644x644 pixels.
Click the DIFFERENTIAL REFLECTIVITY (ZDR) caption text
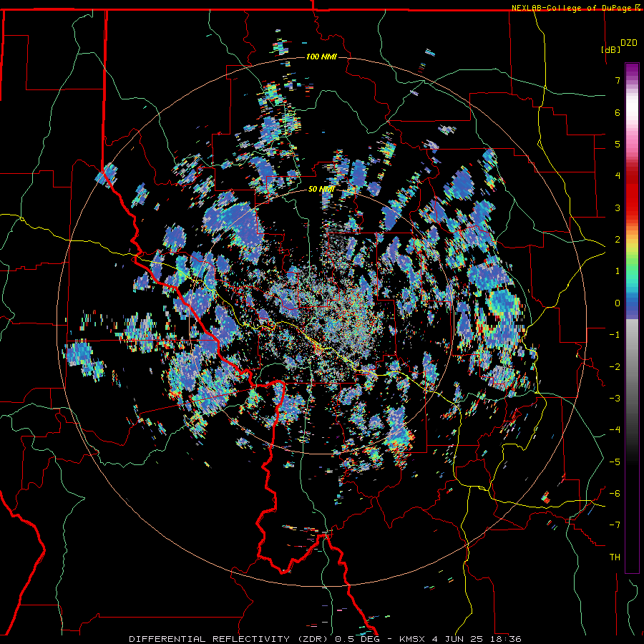coord(230,639)
